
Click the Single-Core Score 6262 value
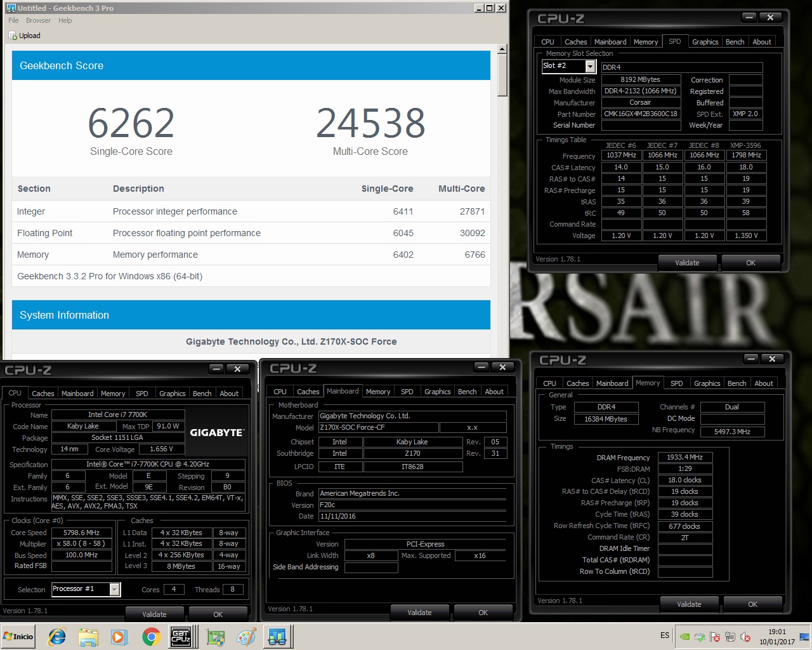[131, 123]
